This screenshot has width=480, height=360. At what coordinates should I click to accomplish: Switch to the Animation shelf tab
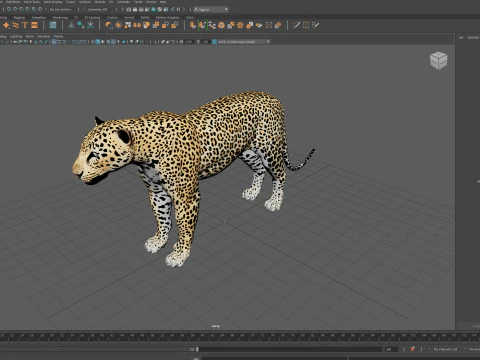pyautogui.click(x=39, y=17)
